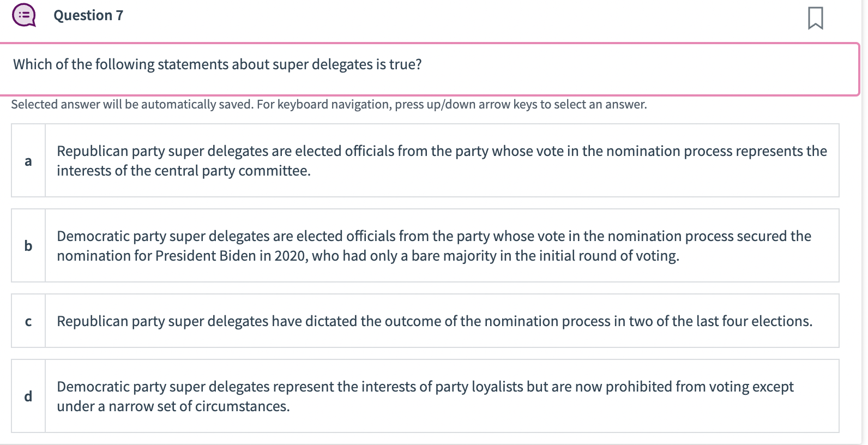Focus the pink-outlined question prompt box
The image size is (868, 445).
(430, 69)
